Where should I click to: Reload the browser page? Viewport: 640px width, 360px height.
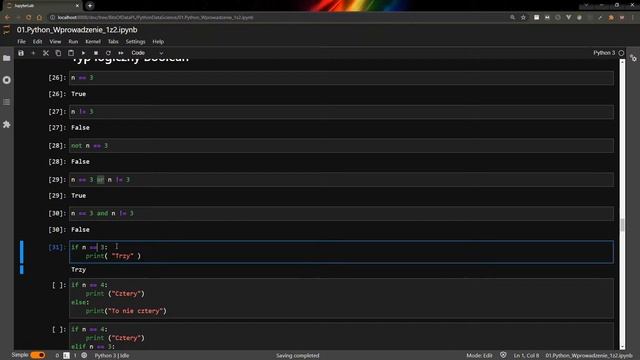(x=29, y=18)
